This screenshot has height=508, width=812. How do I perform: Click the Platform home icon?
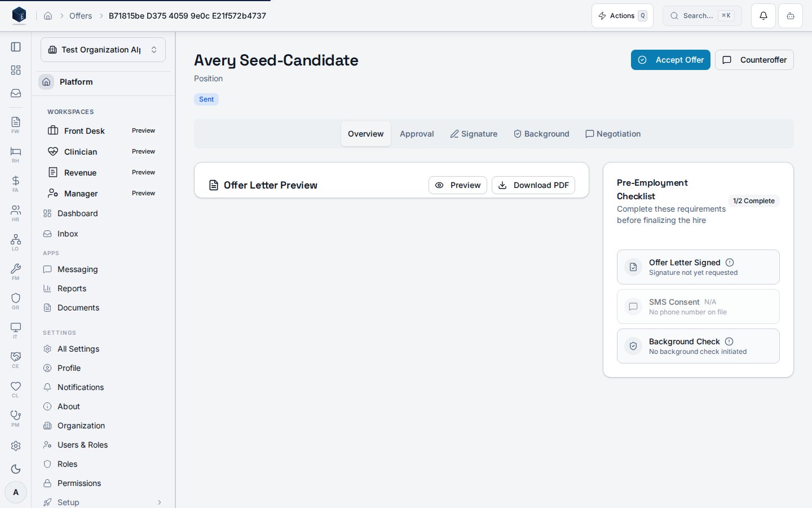point(46,82)
